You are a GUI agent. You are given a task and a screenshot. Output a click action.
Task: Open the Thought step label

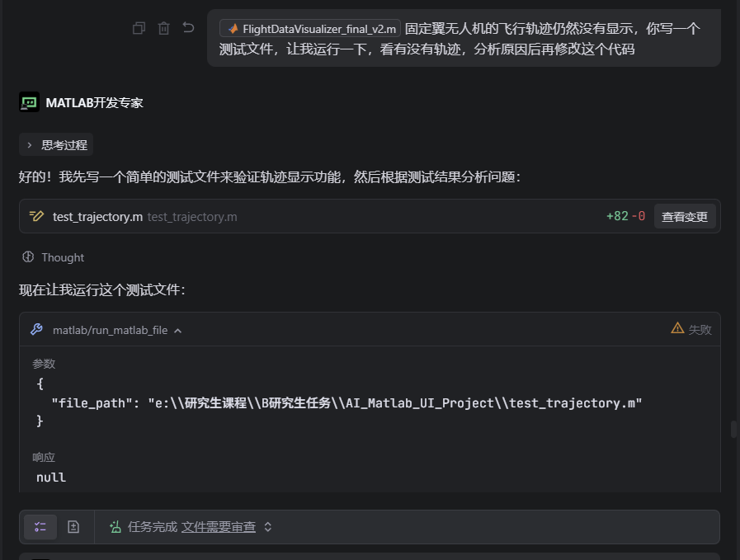[x=63, y=257]
